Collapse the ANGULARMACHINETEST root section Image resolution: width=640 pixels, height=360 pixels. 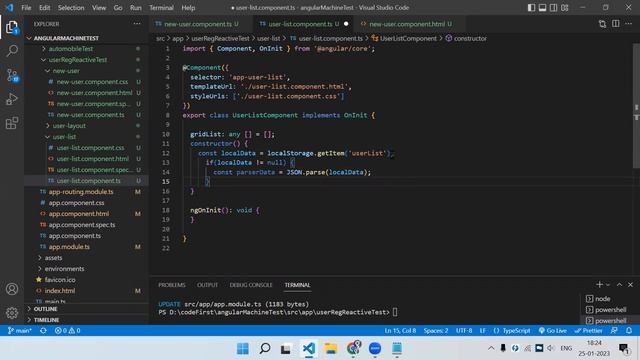66,38
